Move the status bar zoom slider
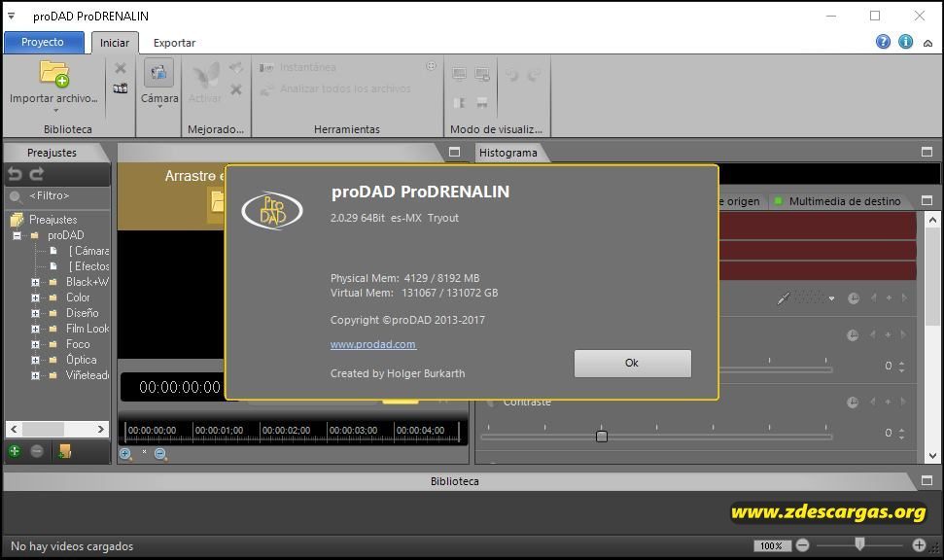The width and height of the screenshot is (944, 560). click(859, 544)
